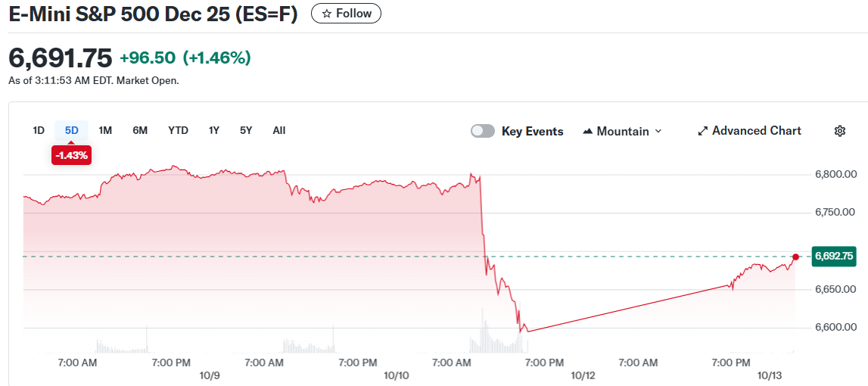Screen dimensions: 868x386
Task: Show All historical data range
Action: [279, 130]
